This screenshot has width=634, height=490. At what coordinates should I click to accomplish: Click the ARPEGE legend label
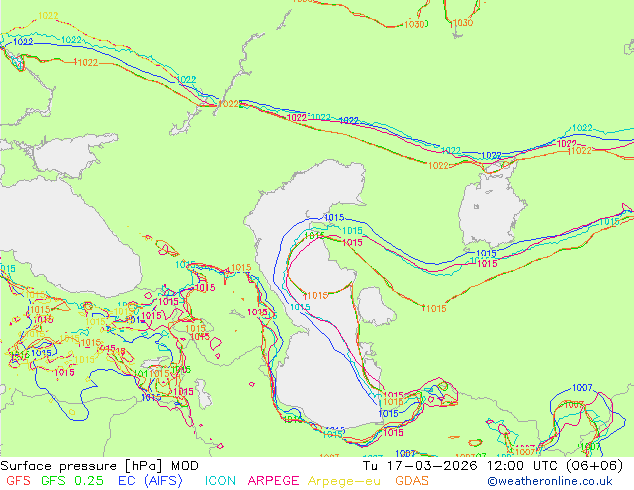coord(273,481)
